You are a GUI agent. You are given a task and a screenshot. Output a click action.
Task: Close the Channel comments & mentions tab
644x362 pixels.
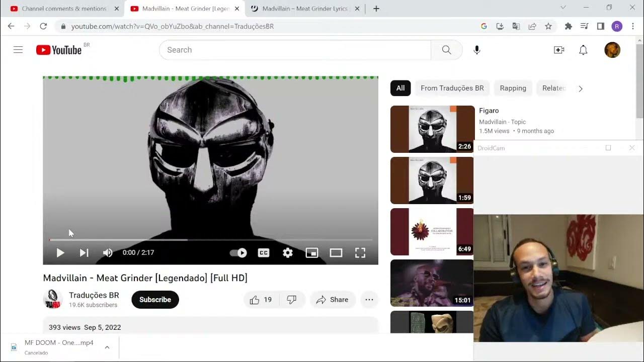click(116, 9)
